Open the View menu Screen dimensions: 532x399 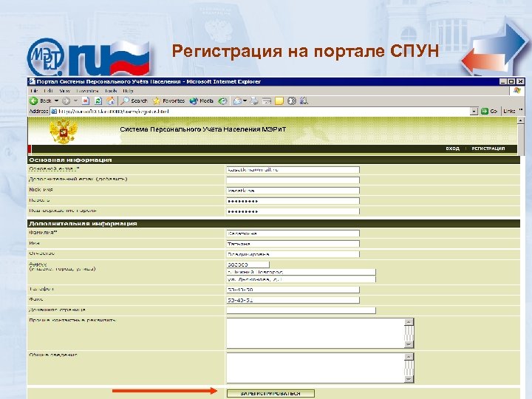click(64, 91)
